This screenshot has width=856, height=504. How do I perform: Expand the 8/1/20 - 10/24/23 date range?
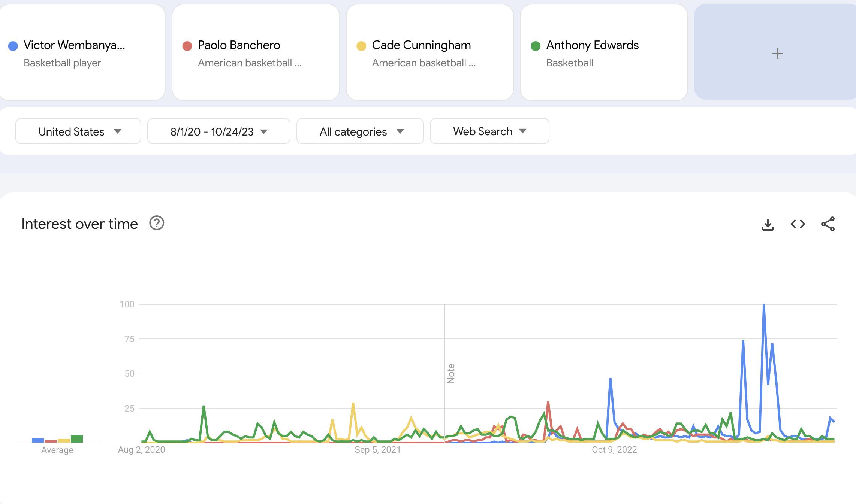click(218, 131)
